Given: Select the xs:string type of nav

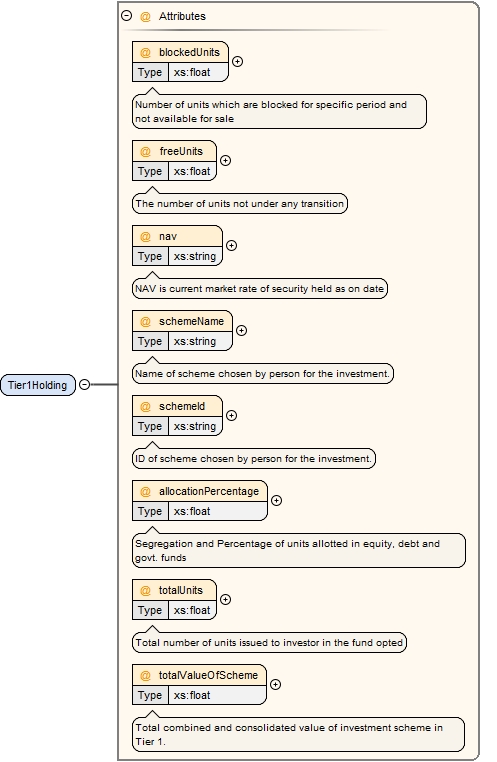Looking at the screenshot, I should click(x=195, y=257).
